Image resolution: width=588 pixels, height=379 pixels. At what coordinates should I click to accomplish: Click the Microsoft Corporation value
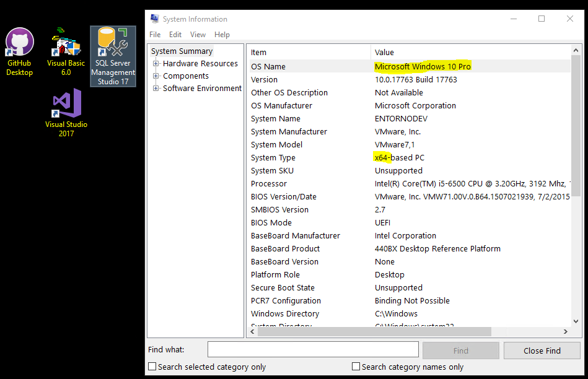click(415, 105)
